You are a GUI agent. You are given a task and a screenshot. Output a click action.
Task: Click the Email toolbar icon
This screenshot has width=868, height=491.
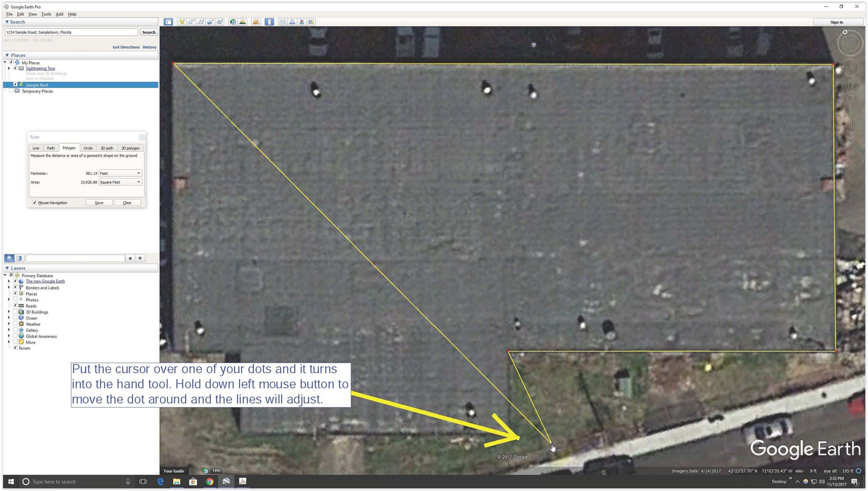click(283, 22)
